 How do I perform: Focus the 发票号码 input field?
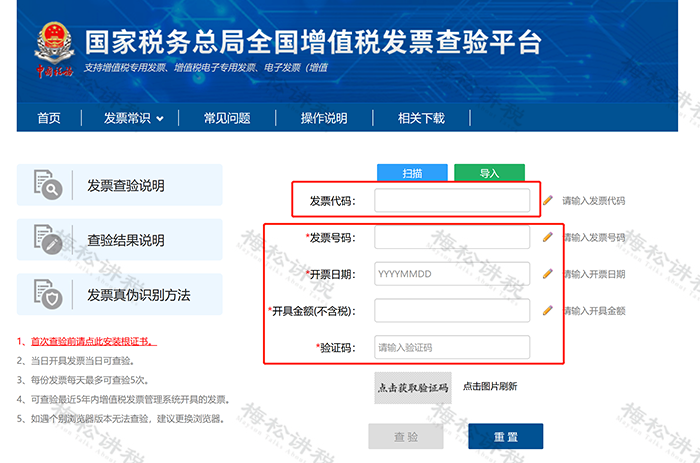coord(452,237)
